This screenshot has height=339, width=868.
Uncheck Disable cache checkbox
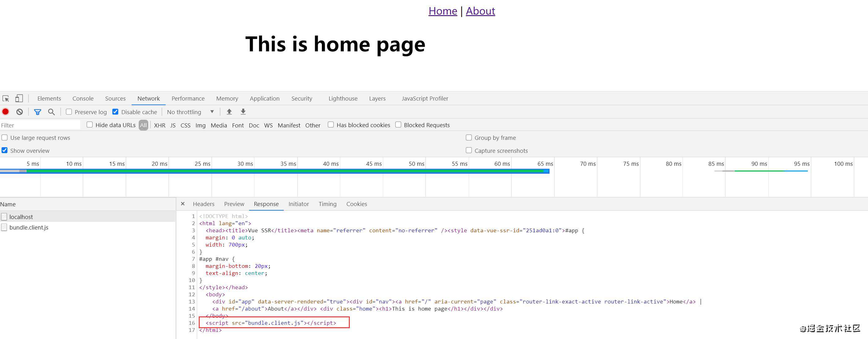point(115,112)
